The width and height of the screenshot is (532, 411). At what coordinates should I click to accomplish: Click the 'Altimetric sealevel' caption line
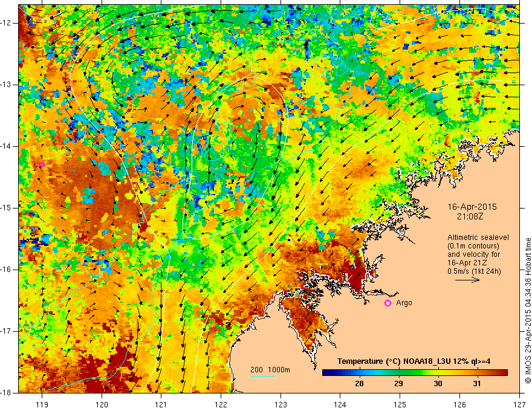(478, 238)
